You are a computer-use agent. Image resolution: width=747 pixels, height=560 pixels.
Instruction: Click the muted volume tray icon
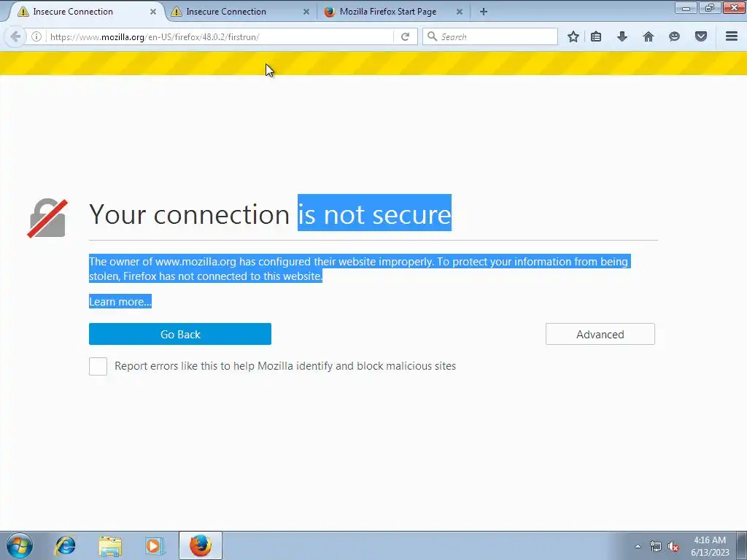(673, 546)
